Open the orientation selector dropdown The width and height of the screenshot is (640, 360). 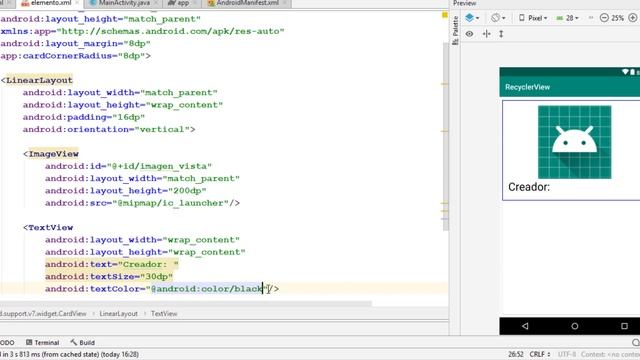[x=498, y=18]
